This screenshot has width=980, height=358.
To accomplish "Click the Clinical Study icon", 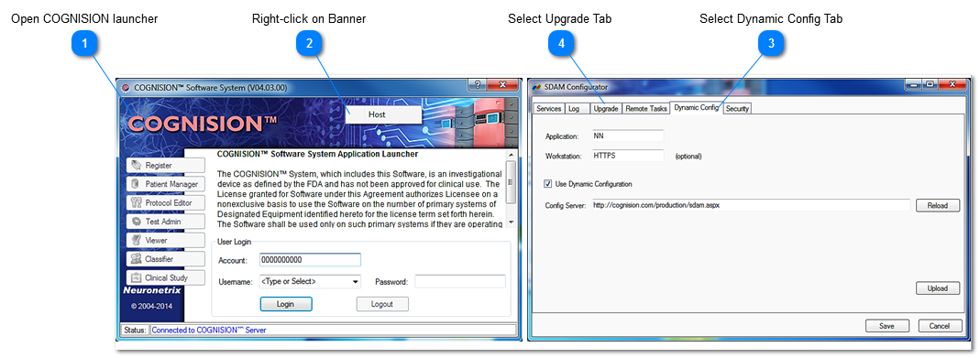I will tap(137, 277).
